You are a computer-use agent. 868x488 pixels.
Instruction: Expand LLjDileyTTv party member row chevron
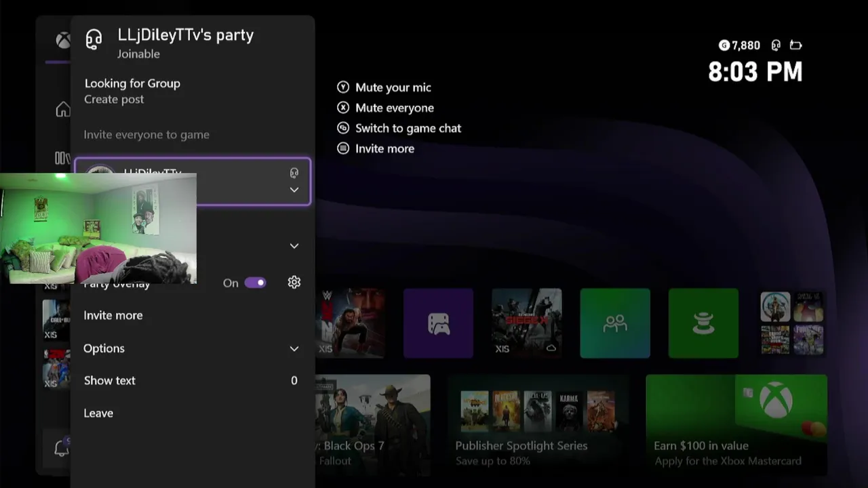[x=294, y=190]
